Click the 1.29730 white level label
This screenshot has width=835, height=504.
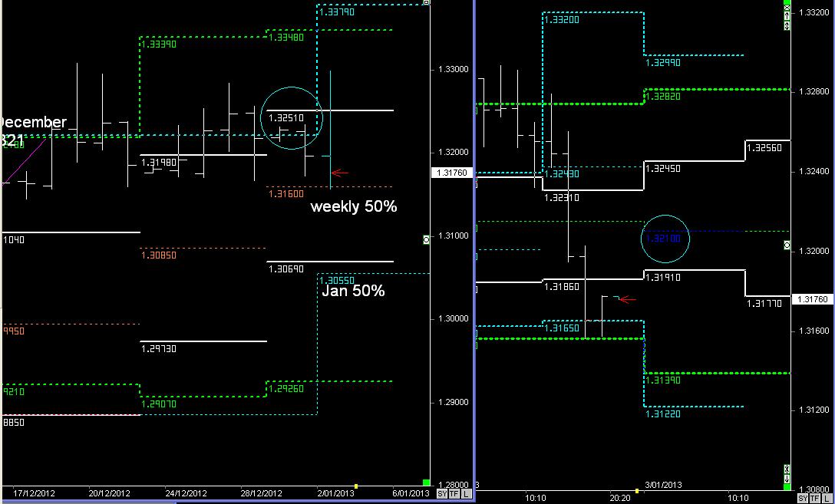[159, 348]
